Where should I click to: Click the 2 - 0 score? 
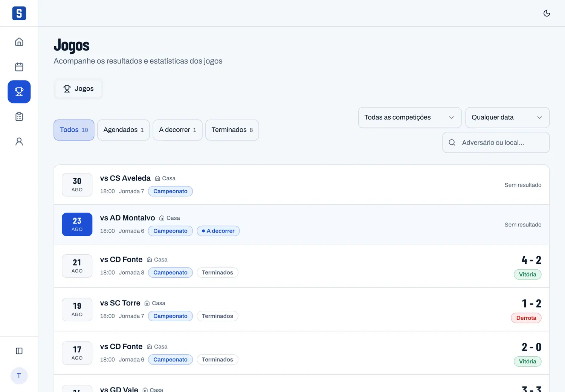click(531, 347)
